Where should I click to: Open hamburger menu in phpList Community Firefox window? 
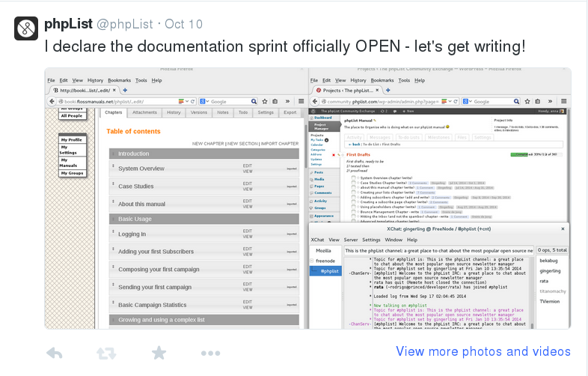563,101
